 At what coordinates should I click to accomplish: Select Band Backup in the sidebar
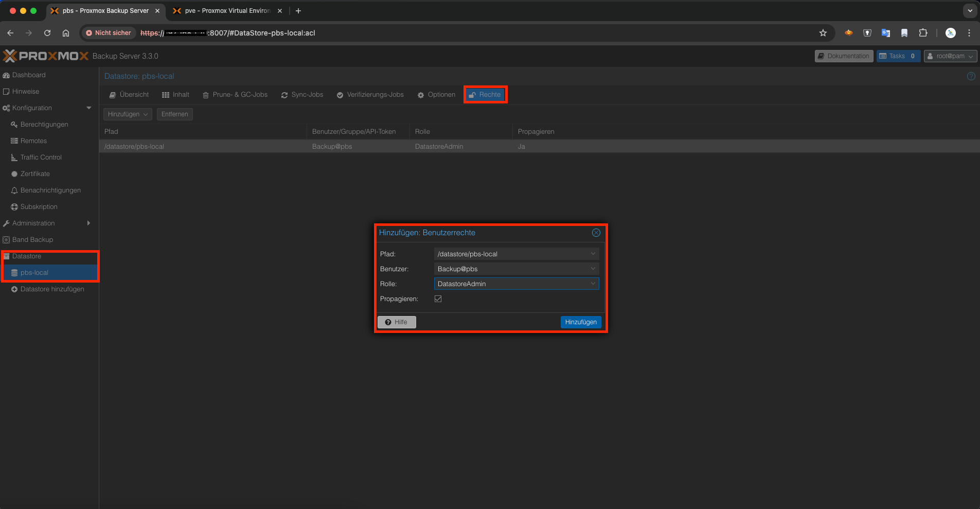[32, 239]
